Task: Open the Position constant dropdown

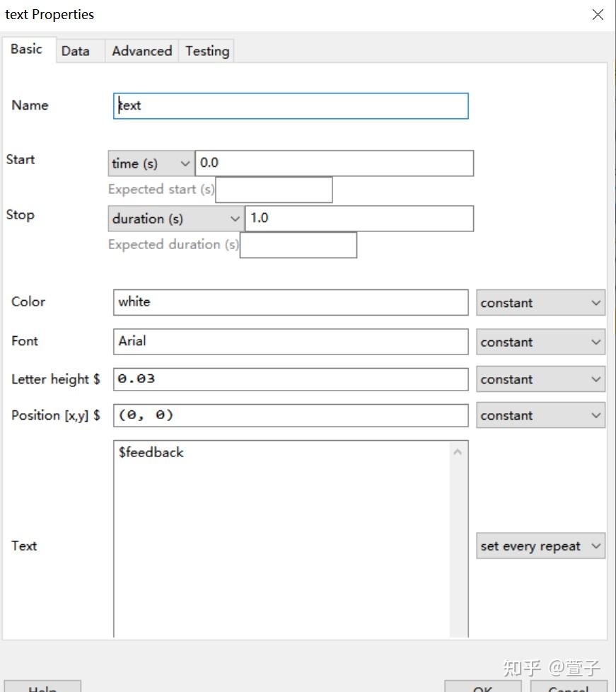Action: [540, 416]
